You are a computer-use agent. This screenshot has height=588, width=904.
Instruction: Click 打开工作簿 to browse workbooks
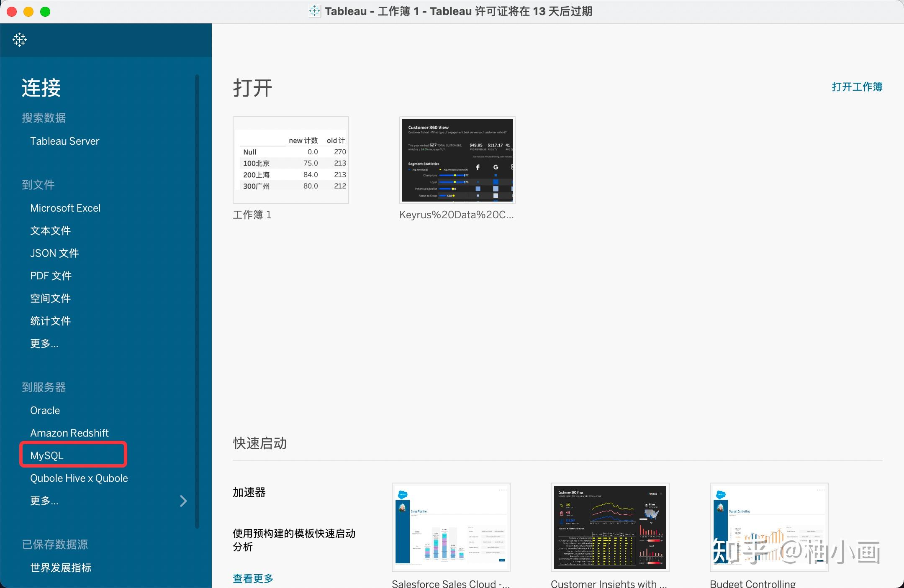click(857, 87)
